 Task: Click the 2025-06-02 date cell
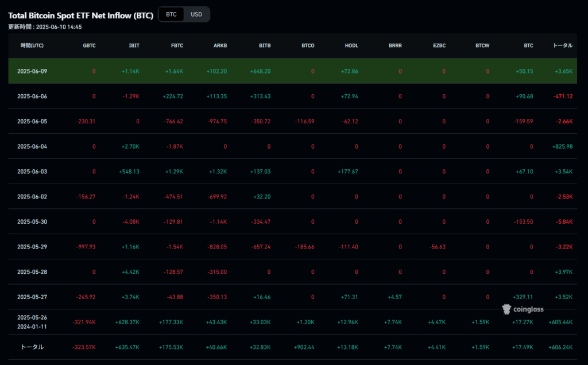coord(32,197)
